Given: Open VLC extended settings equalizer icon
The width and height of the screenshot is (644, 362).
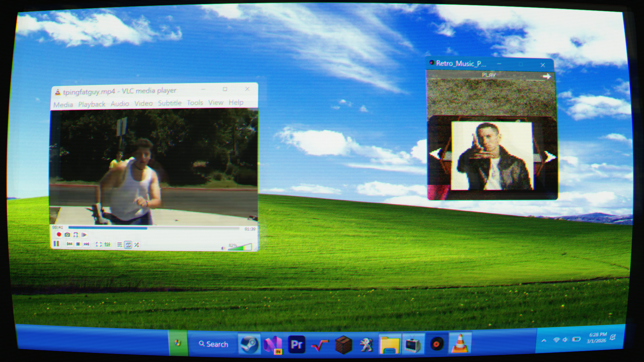Looking at the screenshot, I should coord(107,244).
